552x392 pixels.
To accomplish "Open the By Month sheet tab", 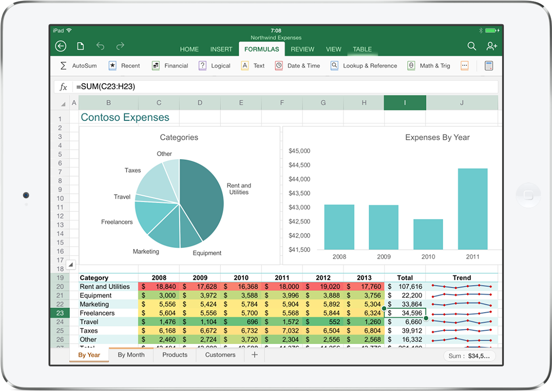I will tap(131, 355).
